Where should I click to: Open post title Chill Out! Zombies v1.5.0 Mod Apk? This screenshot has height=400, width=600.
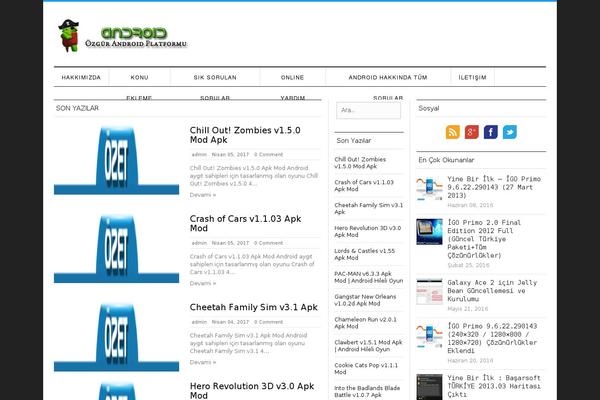(x=245, y=135)
